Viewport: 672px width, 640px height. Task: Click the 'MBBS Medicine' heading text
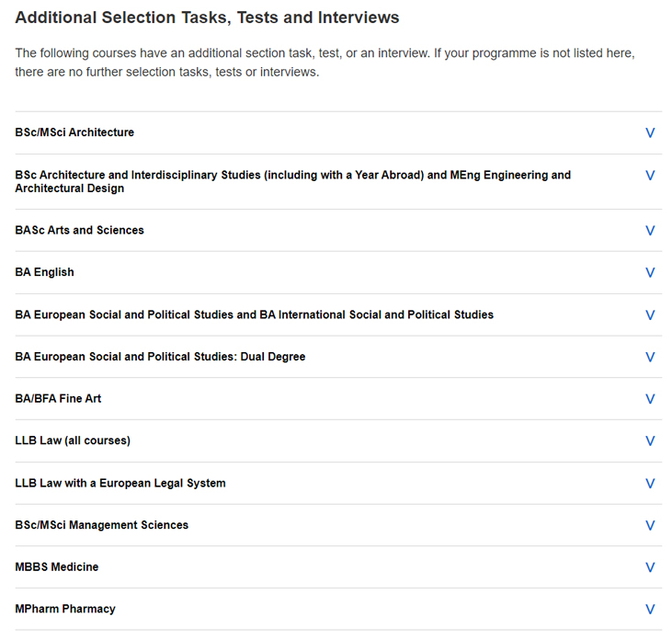coord(57,567)
